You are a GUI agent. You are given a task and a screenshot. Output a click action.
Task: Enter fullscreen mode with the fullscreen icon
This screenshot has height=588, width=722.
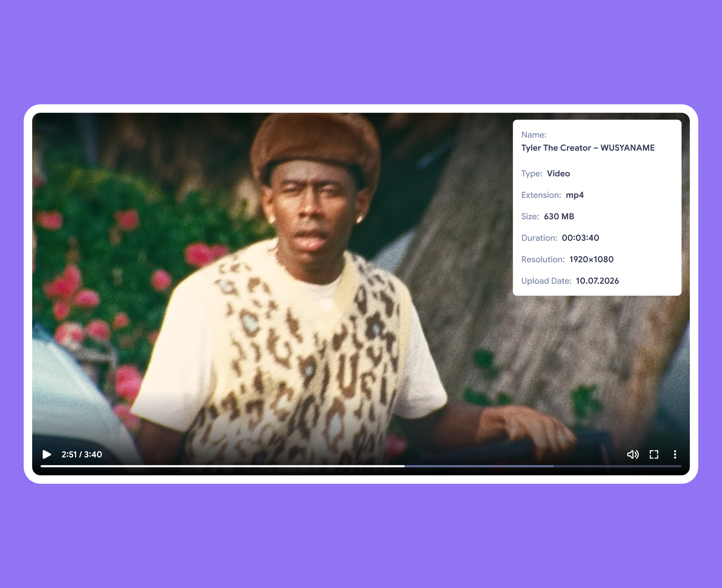tap(654, 454)
